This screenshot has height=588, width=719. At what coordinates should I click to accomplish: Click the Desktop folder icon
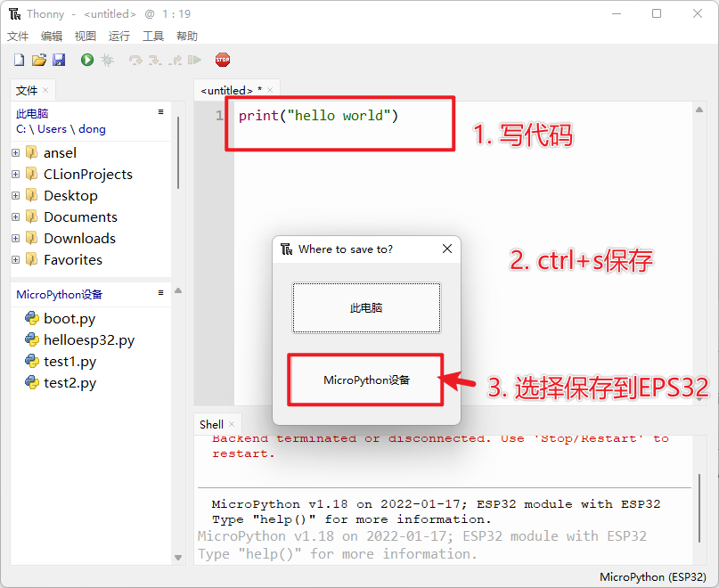pyautogui.click(x=31, y=195)
